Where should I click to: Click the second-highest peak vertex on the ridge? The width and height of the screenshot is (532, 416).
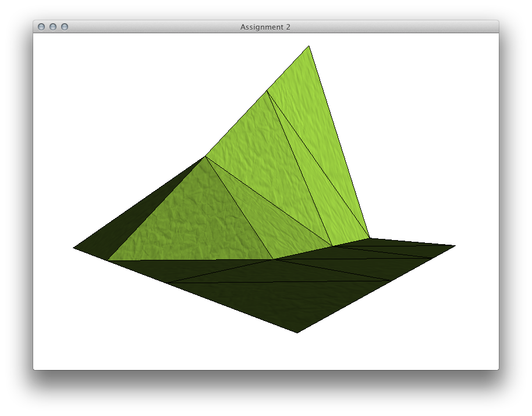pyautogui.click(x=267, y=91)
